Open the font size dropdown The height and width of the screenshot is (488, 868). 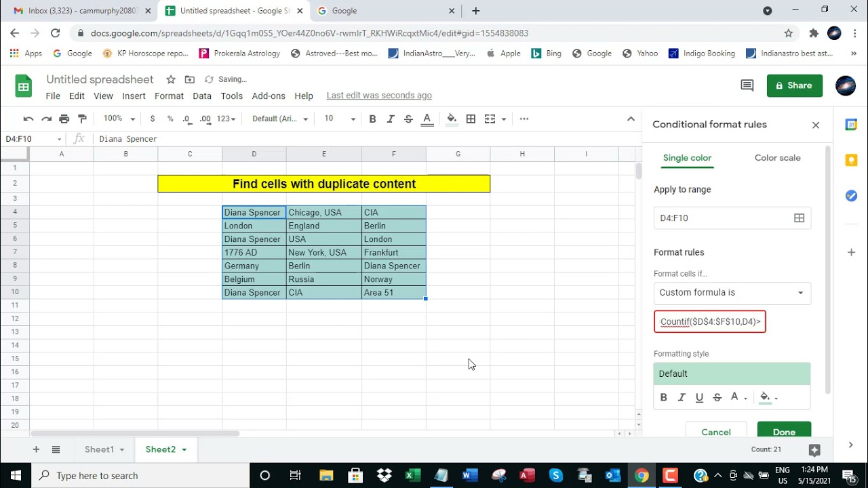(339, 119)
